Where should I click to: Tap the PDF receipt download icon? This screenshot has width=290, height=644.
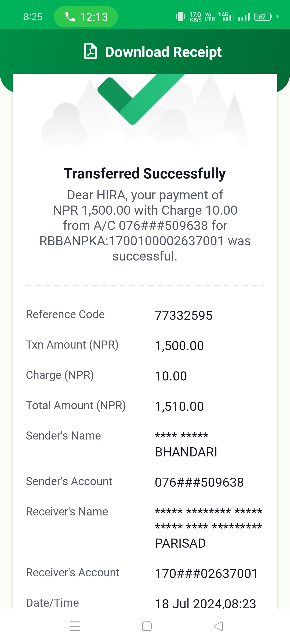point(90,51)
